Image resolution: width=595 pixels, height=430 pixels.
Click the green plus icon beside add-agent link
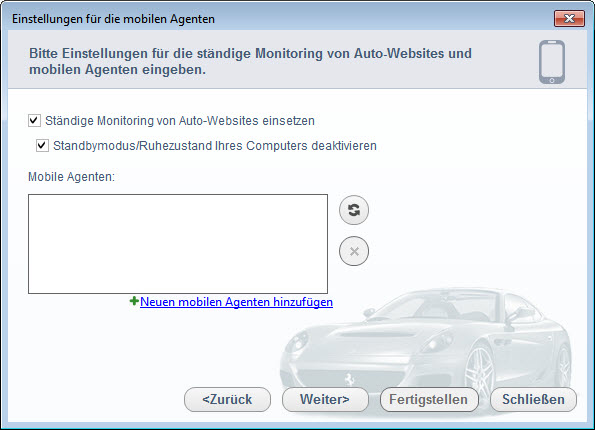pos(134,301)
